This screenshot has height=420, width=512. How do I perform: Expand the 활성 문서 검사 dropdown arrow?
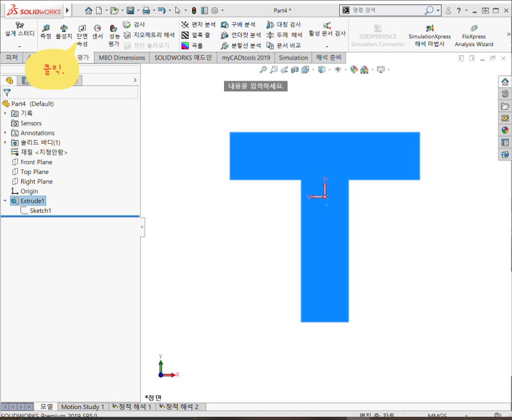[327, 46]
